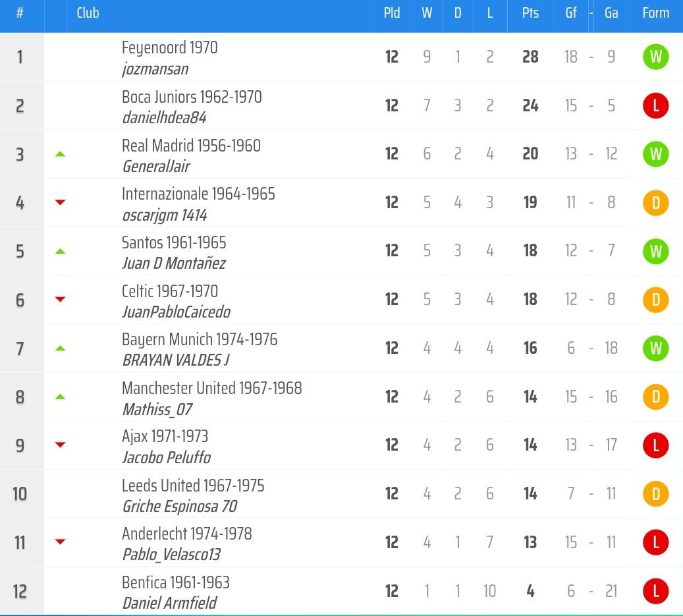Image resolution: width=683 pixels, height=616 pixels.
Task: Click the Form column header
Action: pyautogui.click(x=655, y=13)
